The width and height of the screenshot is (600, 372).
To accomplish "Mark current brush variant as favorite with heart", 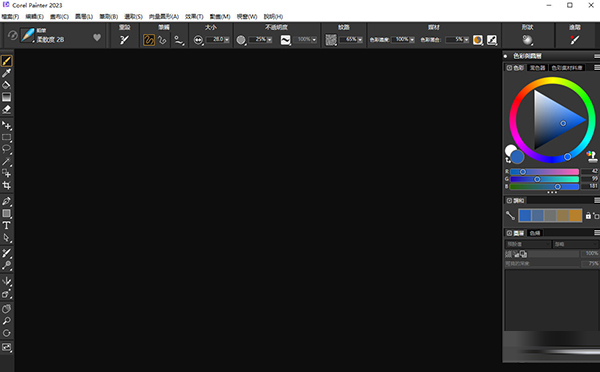I will pos(97,37).
